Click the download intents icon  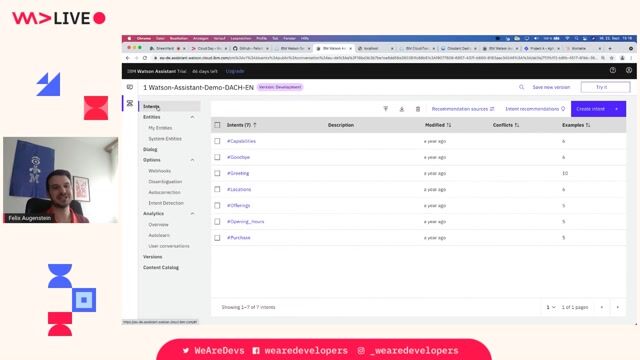click(x=402, y=109)
